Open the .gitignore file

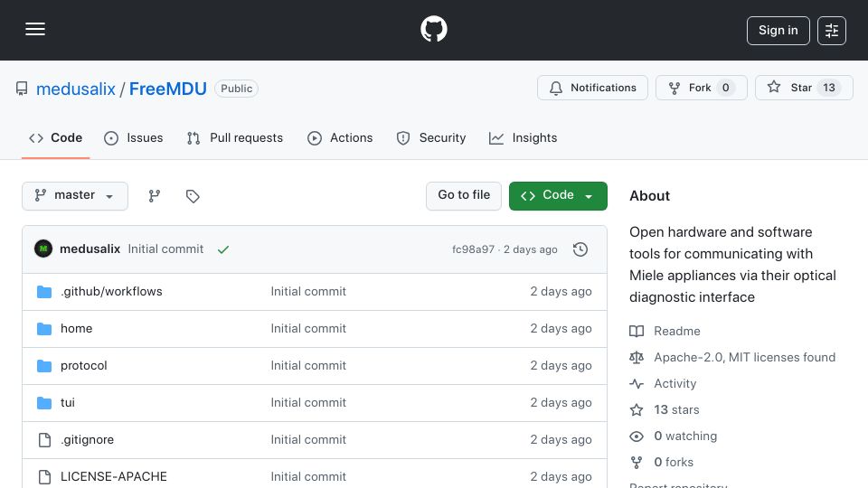pos(87,440)
